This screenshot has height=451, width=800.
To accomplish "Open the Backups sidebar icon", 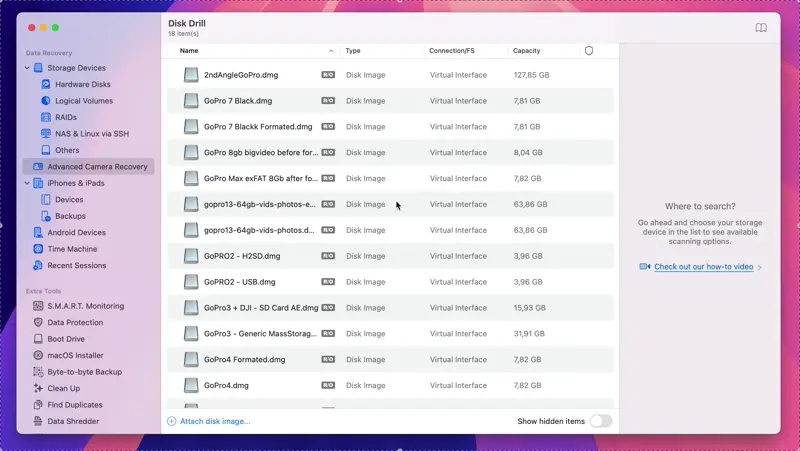I will click(x=46, y=216).
